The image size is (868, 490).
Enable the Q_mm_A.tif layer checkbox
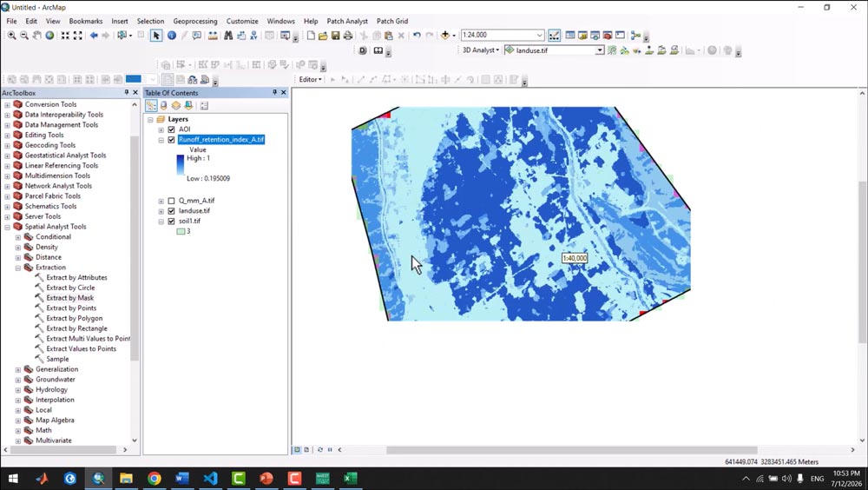coord(172,201)
